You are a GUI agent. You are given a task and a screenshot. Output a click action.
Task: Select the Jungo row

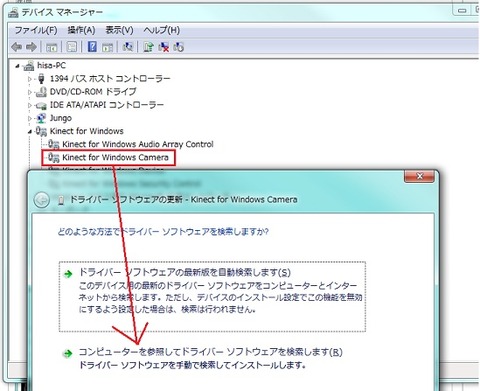tap(60, 118)
